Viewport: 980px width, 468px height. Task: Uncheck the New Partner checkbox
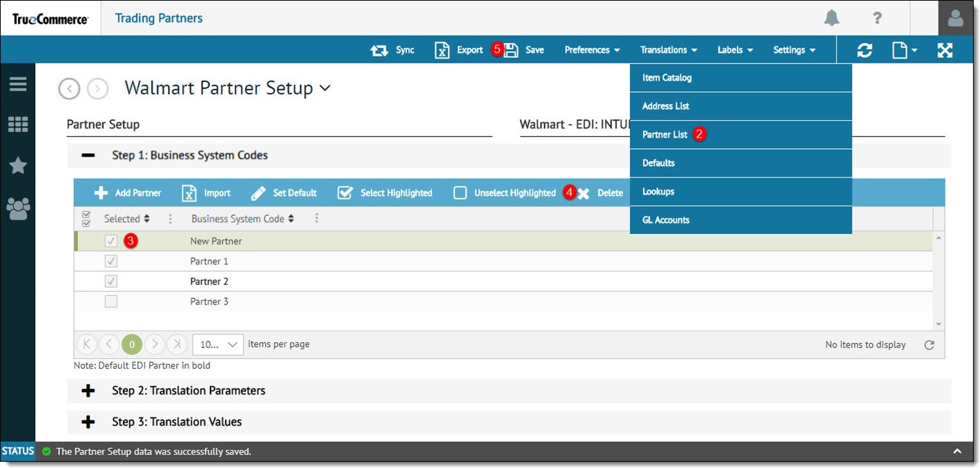(x=111, y=240)
